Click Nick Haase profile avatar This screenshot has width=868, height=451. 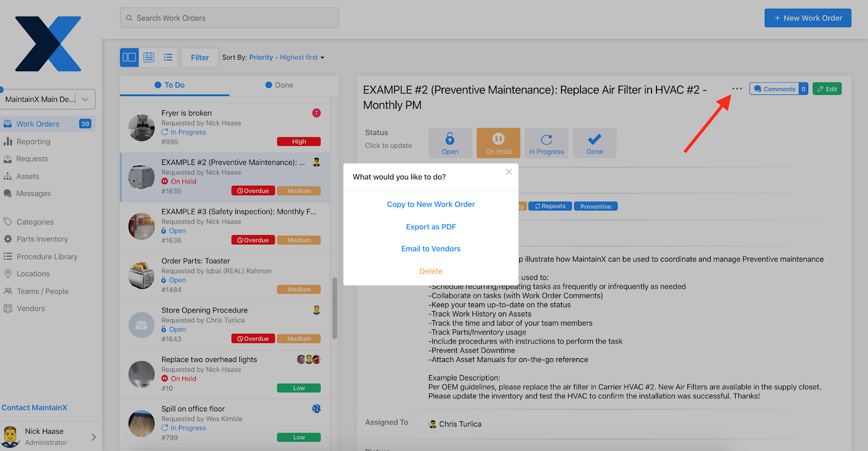[11, 436]
